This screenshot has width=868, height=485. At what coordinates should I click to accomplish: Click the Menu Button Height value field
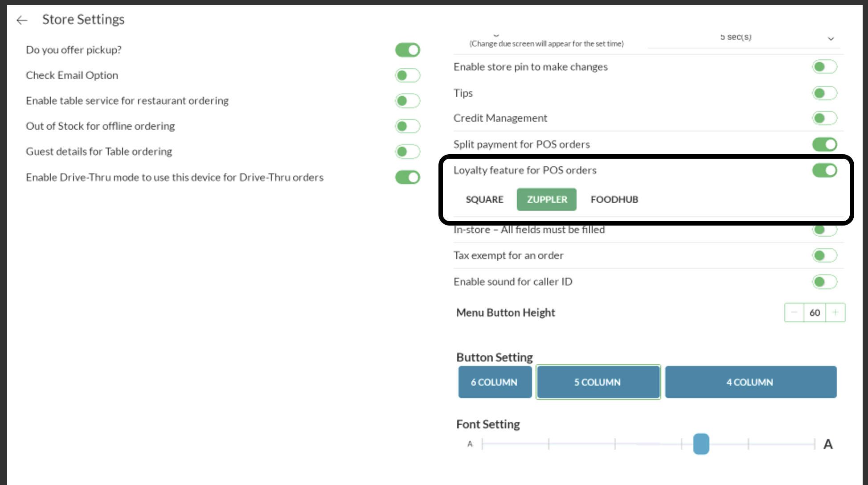coord(815,312)
